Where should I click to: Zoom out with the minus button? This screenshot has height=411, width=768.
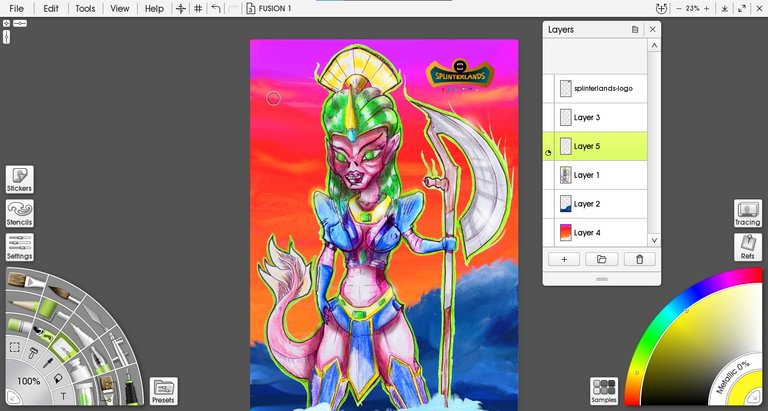678,9
